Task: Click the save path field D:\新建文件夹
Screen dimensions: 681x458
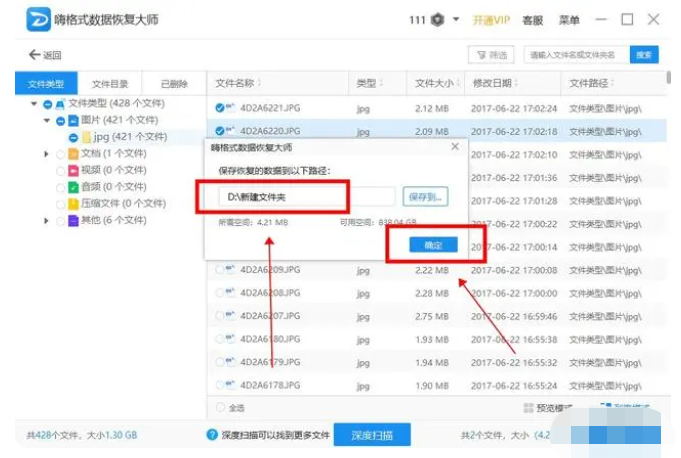Action: [x=307, y=197]
